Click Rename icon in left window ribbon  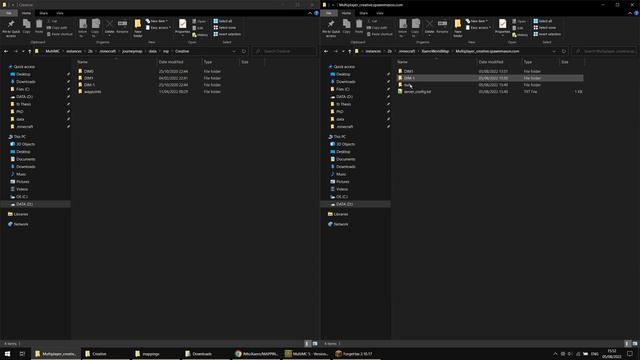122,26
